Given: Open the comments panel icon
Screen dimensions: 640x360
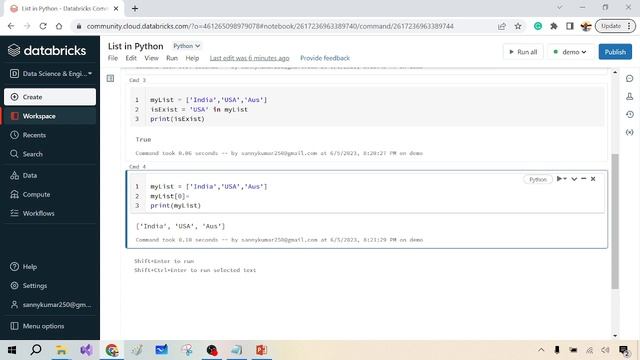Looking at the screenshot, I should point(629,78).
